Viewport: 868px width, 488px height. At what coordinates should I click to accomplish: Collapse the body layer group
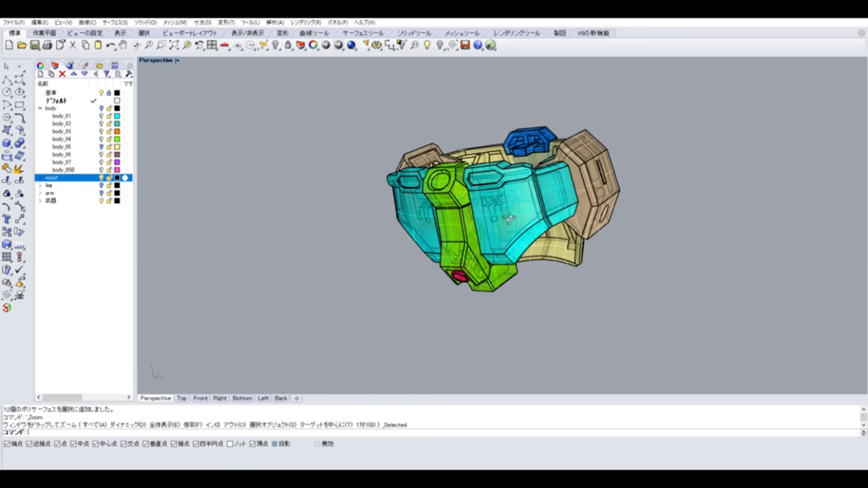(x=40, y=108)
